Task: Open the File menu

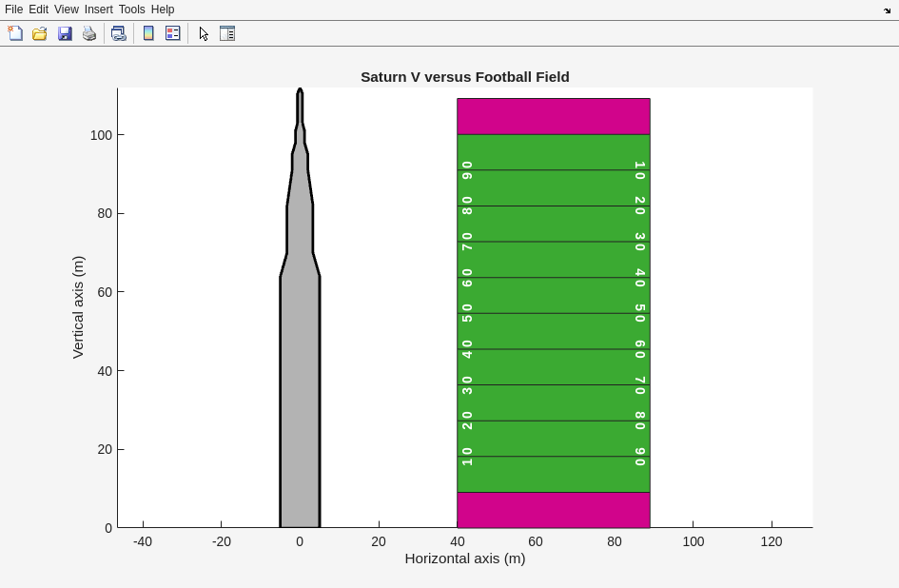Action: point(13,10)
